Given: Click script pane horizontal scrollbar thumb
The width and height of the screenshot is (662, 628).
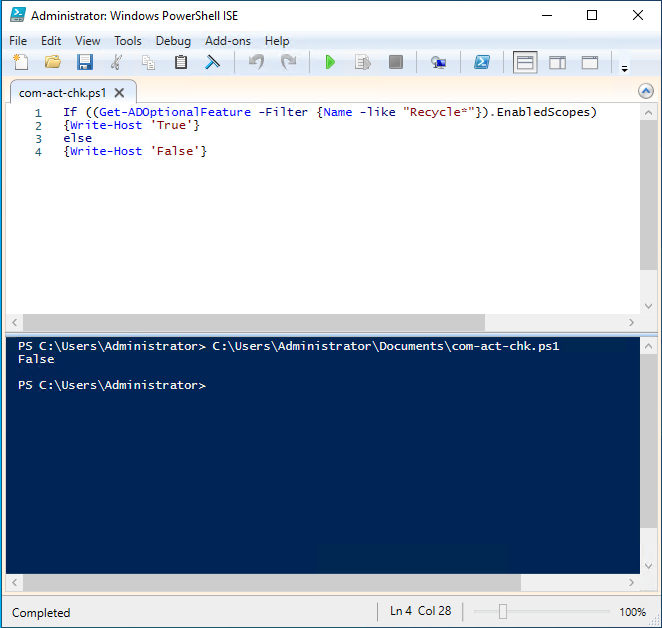Looking at the screenshot, I should 254,323.
